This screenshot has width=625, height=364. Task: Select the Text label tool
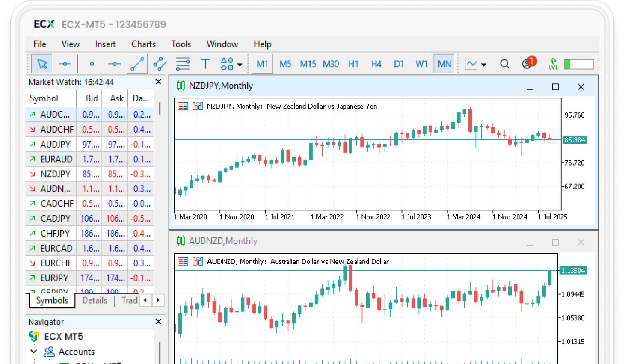206,63
